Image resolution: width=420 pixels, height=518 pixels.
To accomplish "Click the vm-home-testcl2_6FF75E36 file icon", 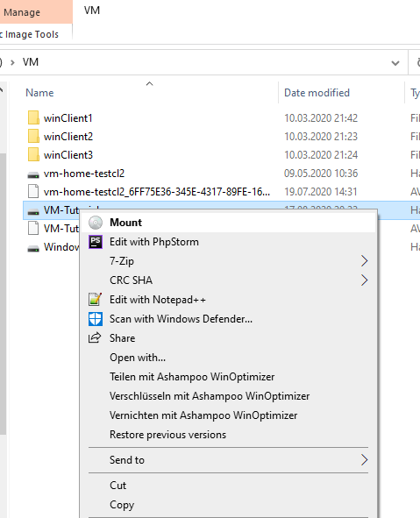I will [33, 191].
